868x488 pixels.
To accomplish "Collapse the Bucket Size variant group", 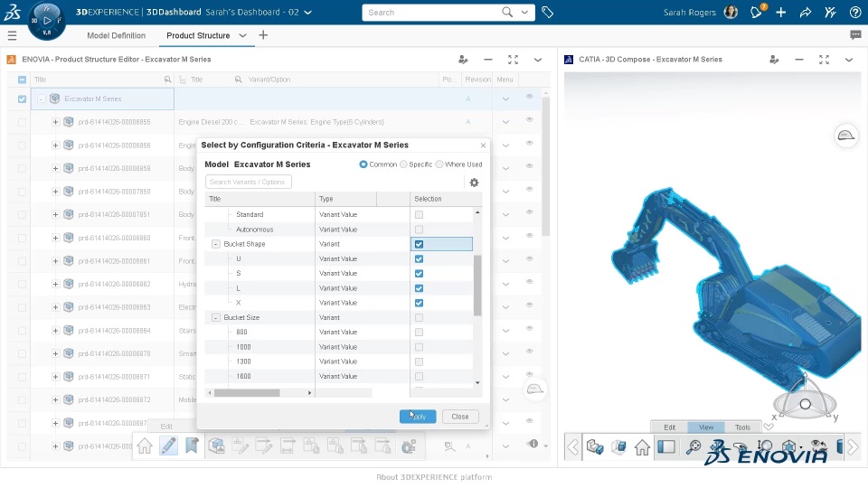I will [x=216, y=317].
